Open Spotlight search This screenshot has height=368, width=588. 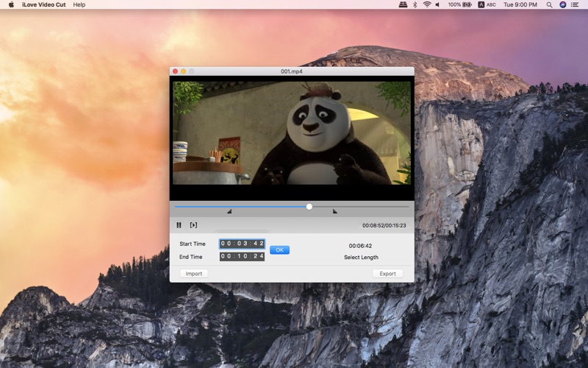[x=549, y=4]
